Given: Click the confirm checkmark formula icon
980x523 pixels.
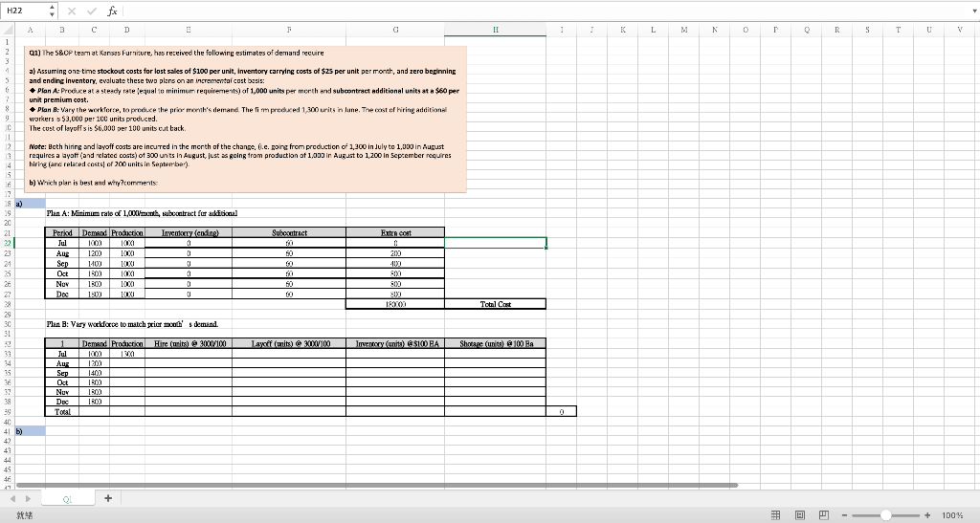Looking at the screenshot, I should (x=91, y=11).
